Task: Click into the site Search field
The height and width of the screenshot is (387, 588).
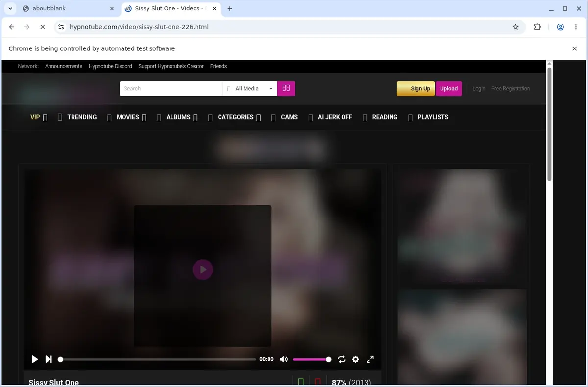Action: [171, 88]
